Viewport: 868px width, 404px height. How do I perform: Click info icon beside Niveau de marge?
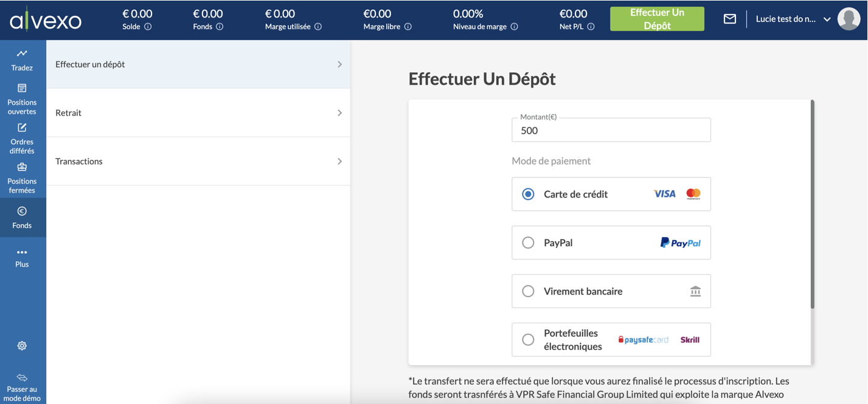pyautogui.click(x=514, y=27)
